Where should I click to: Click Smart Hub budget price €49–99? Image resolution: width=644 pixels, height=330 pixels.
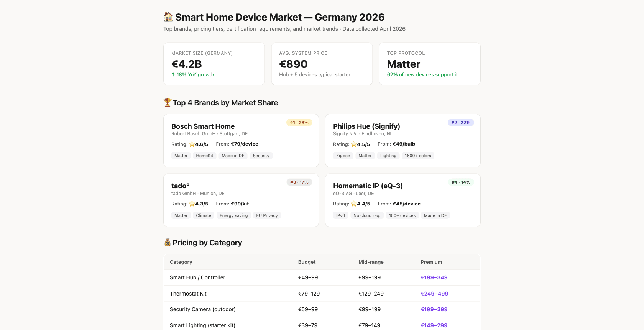click(x=308, y=277)
